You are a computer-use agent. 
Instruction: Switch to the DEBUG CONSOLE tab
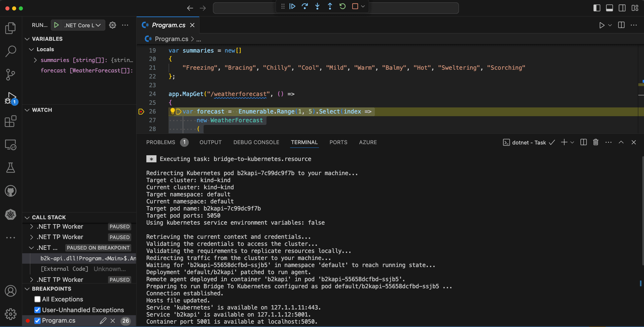[256, 142]
